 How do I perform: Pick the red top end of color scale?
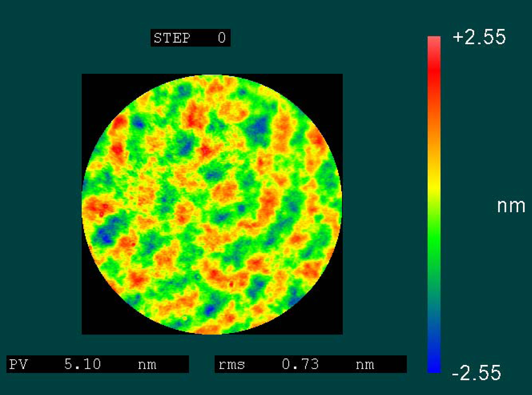pyautogui.click(x=434, y=58)
